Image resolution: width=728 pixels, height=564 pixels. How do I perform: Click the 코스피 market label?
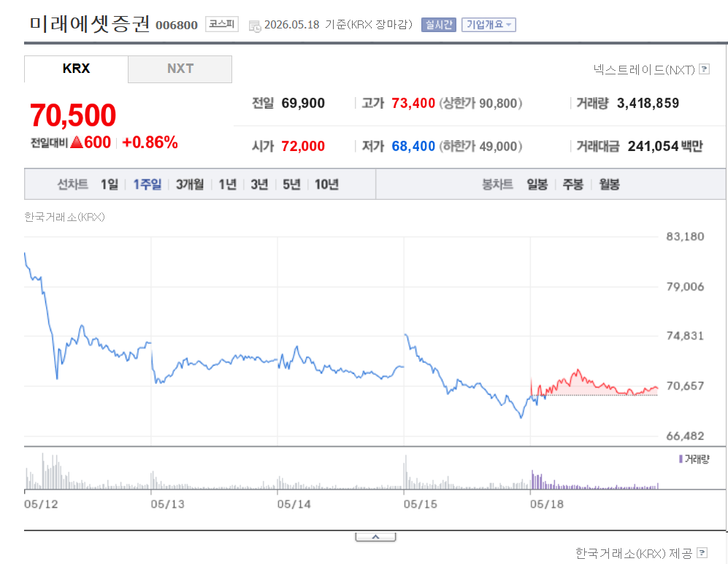tap(222, 24)
